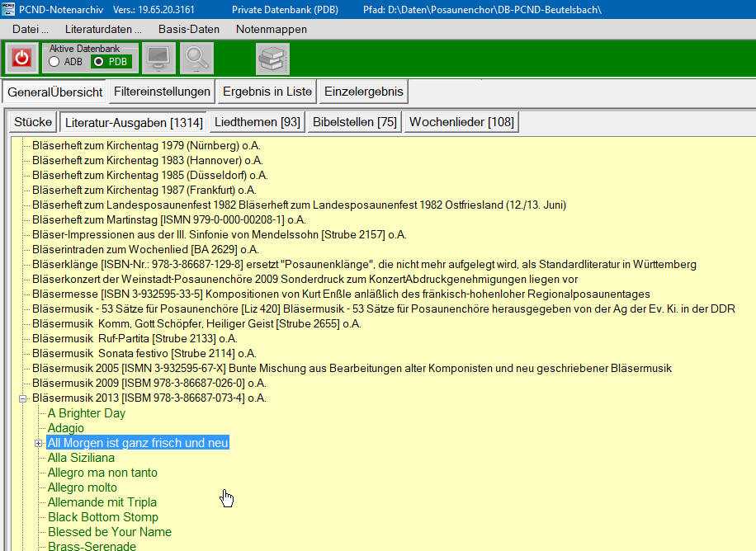Select Bläsermusik Sonata festivo entry
The width and height of the screenshot is (756, 551).
[144, 354]
